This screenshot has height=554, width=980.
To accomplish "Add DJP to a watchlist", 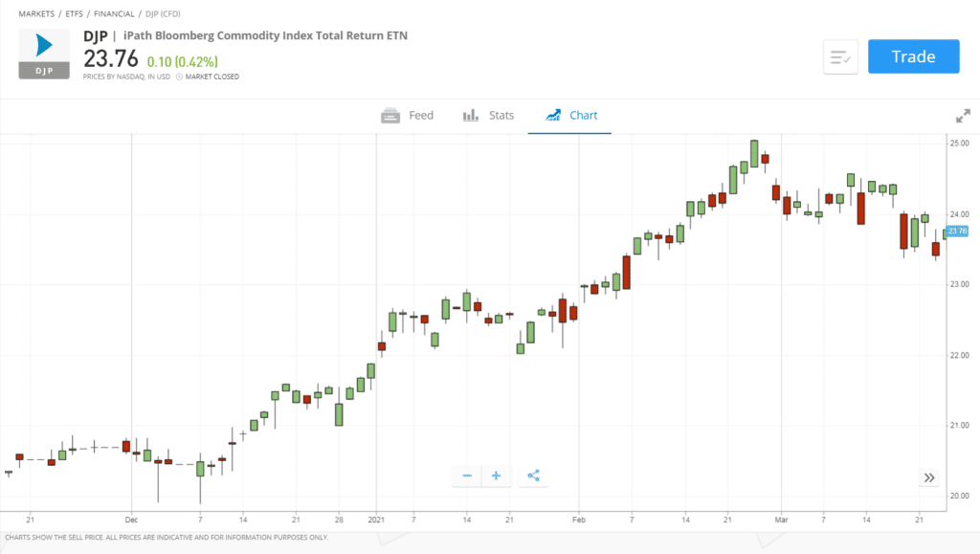I will click(839, 56).
